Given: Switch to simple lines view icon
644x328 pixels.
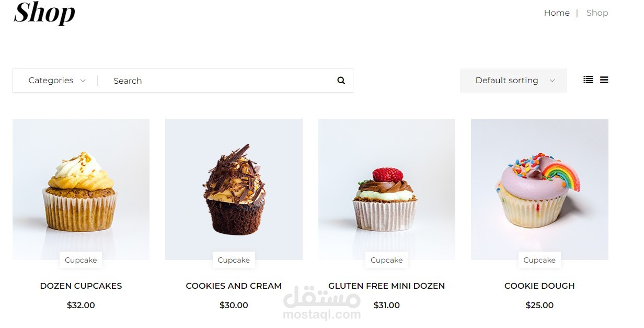Looking at the screenshot, I should click(x=604, y=80).
